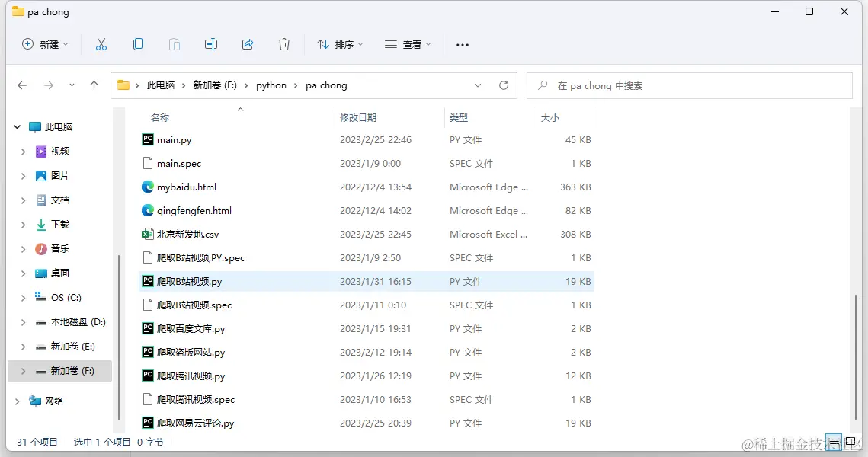Screen dimensions: 868x457
Task: Click 新加卷 (F:) in address breadcrumb
Action: tap(215, 85)
